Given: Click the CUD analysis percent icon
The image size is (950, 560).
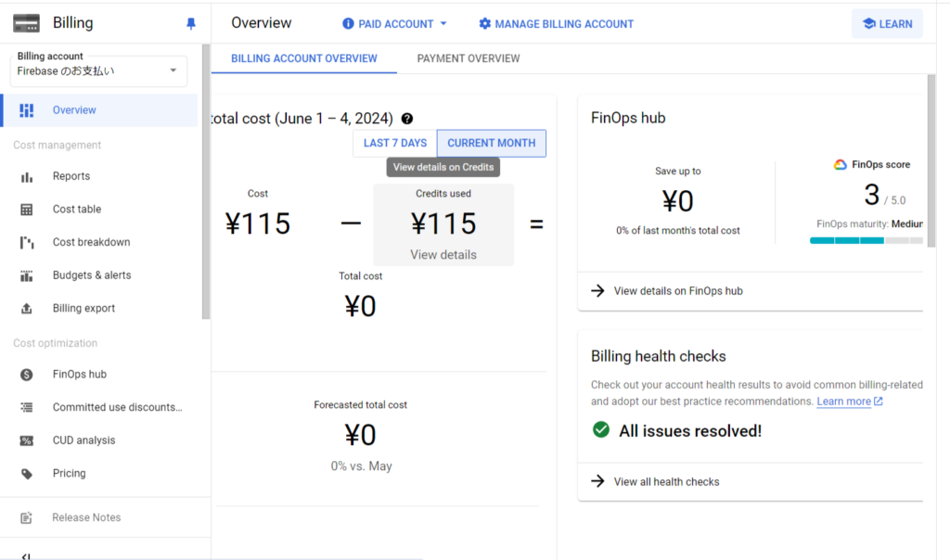Looking at the screenshot, I should click(x=26, y=440).
